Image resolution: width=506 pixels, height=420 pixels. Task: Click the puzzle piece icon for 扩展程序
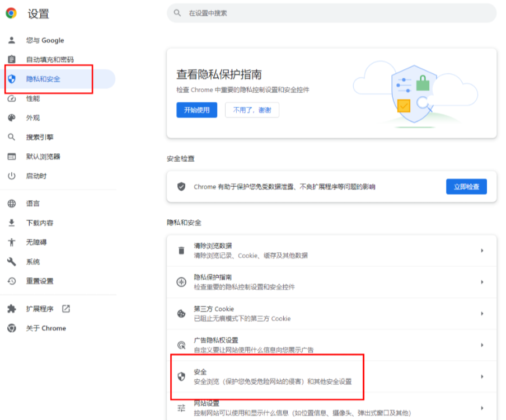(x=12, y=309)
